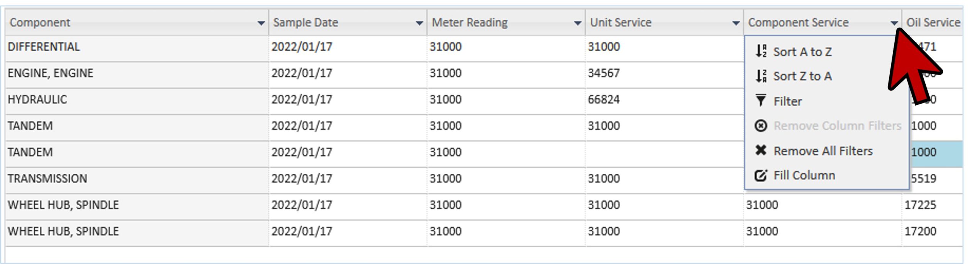980x264 pixels.
Task: Click the Sort Z to A icon
Action: point(761,76)
